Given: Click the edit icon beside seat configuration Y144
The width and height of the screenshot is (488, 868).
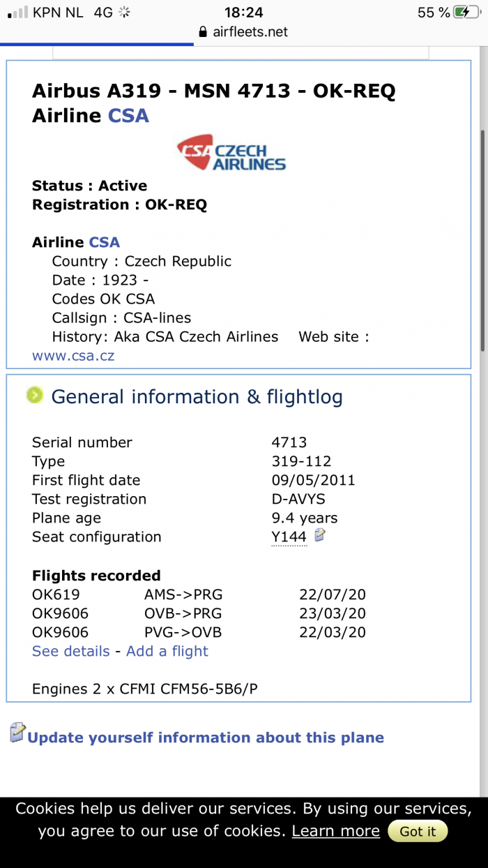Looking at the screenshot, I should coord(320,535).
